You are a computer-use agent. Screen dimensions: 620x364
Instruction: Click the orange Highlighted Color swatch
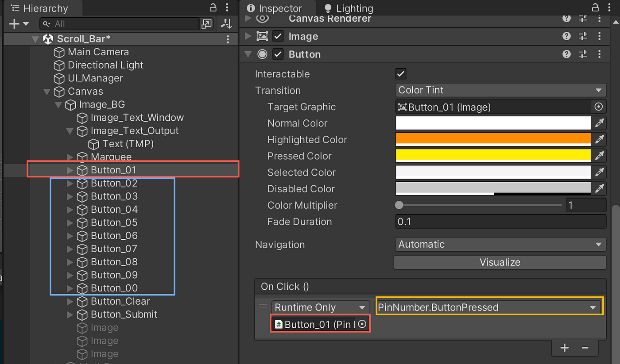point(493,139)
